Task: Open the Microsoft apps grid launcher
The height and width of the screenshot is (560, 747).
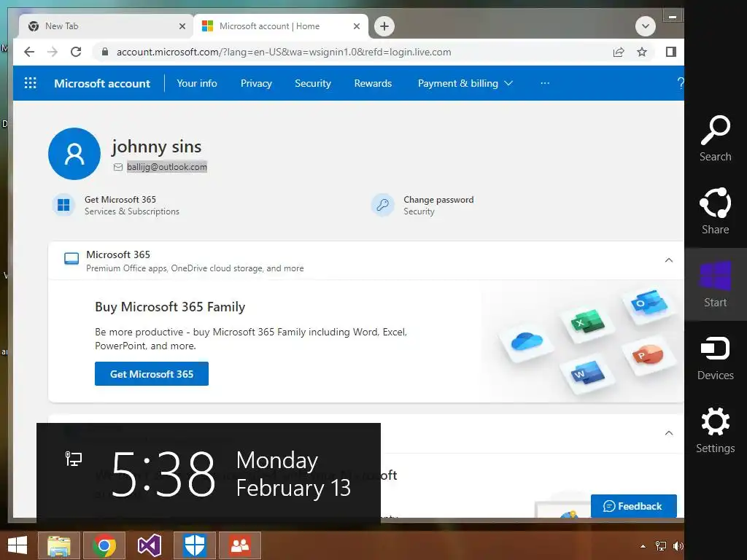Action: [30, 83]
